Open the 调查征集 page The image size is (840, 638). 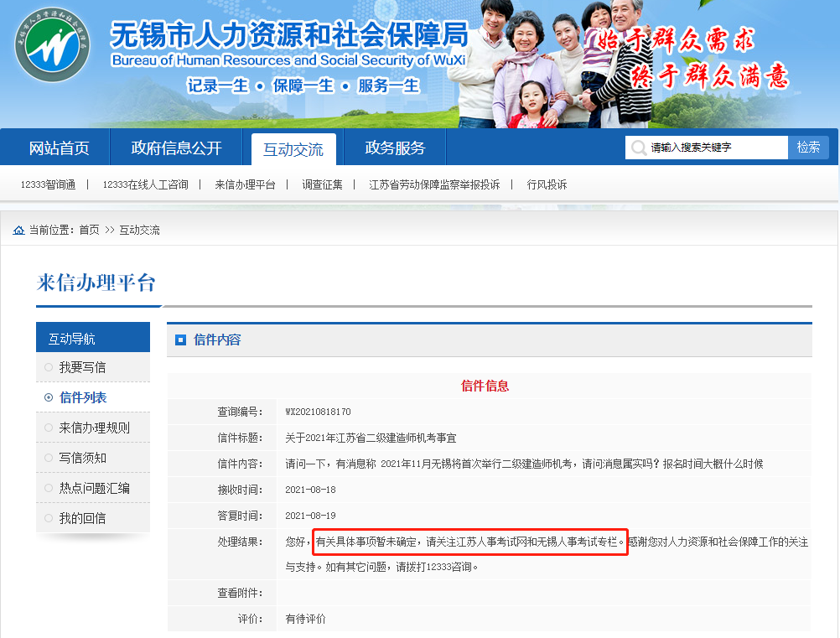323,184
